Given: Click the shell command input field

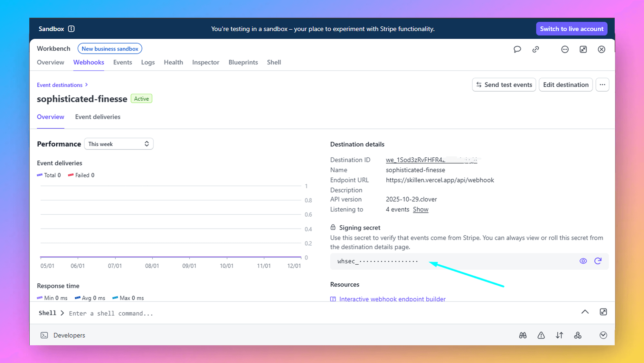Looking at the screenshot, I should 111,313.
